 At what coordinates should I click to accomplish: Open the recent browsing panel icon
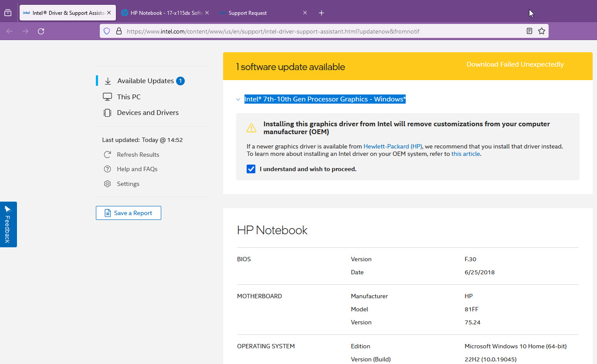coord(8,13)
